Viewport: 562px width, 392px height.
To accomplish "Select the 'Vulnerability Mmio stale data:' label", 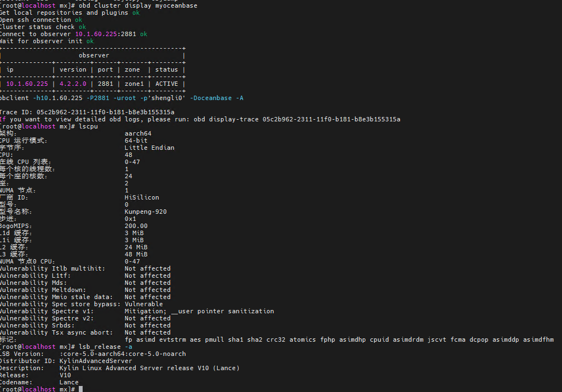I will [56, 297].
